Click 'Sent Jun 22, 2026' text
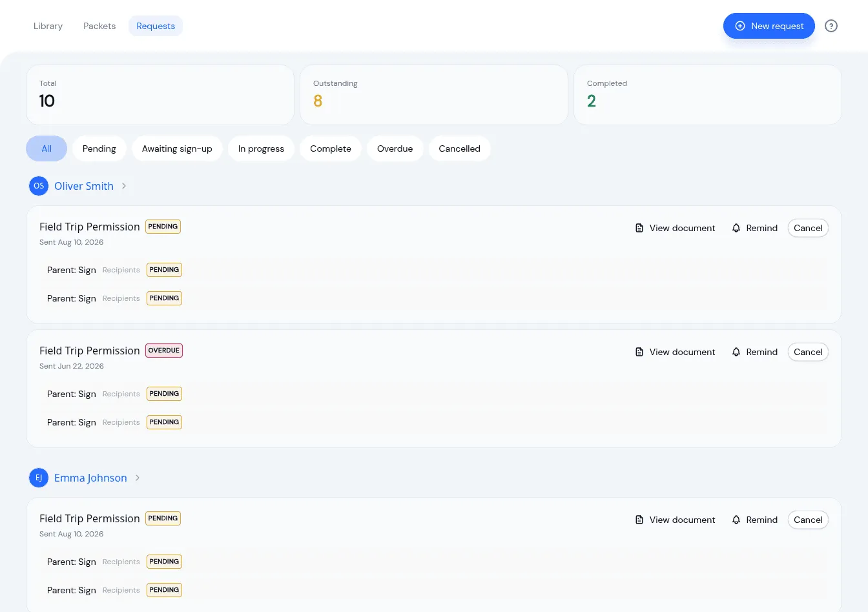This screenshot has width=868, height=612. pyautogui.click(x=72, y=366)
